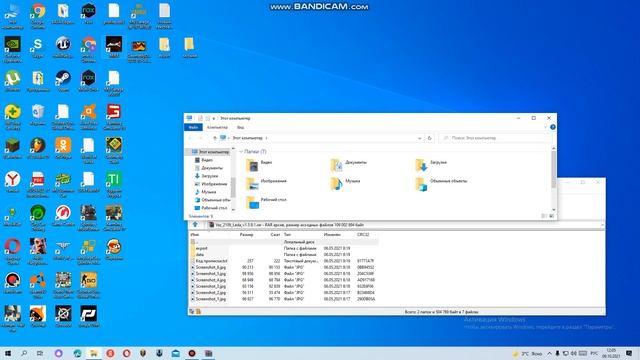
Task: Click the Explorer help question mark icon
Action: coord(553,127)
